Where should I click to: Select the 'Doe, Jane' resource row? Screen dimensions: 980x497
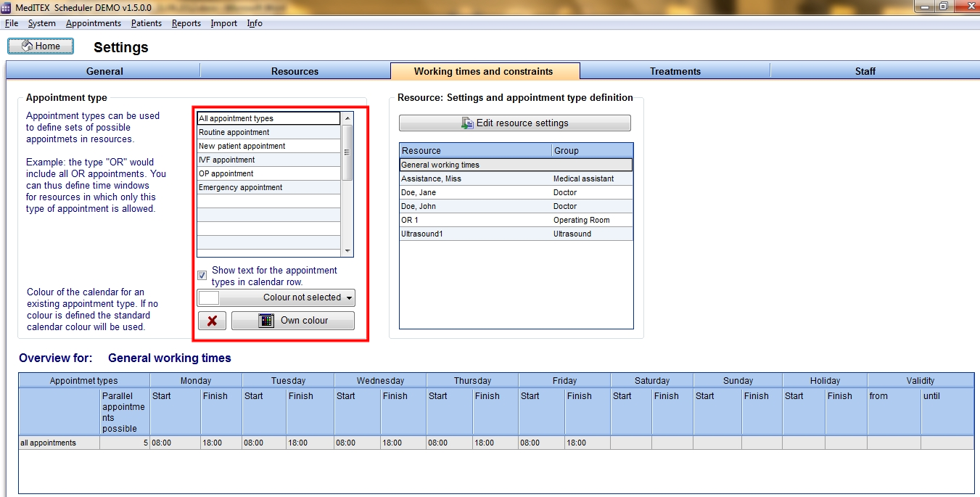[x=516, y=192]
